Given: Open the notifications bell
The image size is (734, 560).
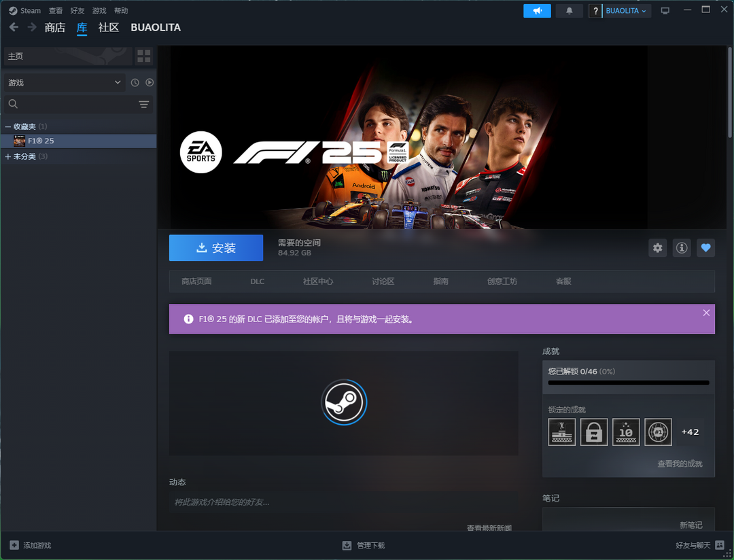Looking at the screenshot, I should pyautogui.click(x=569, y=11).
